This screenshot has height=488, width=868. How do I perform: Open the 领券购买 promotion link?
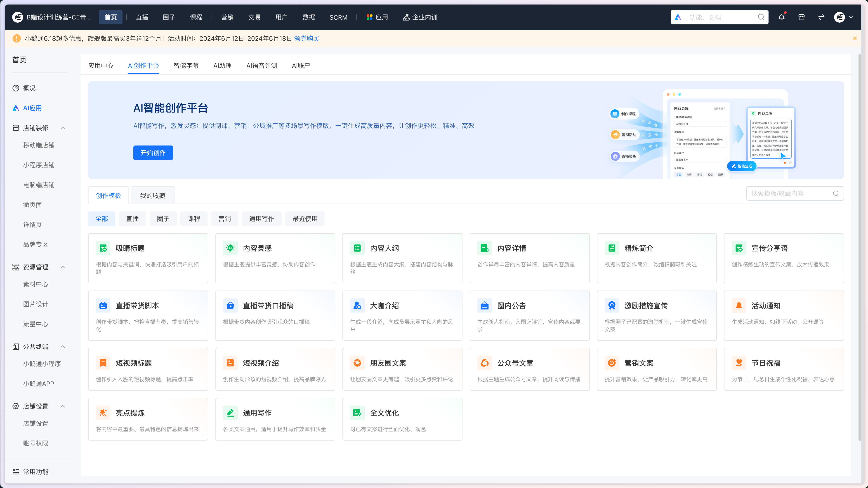[306, 38]
